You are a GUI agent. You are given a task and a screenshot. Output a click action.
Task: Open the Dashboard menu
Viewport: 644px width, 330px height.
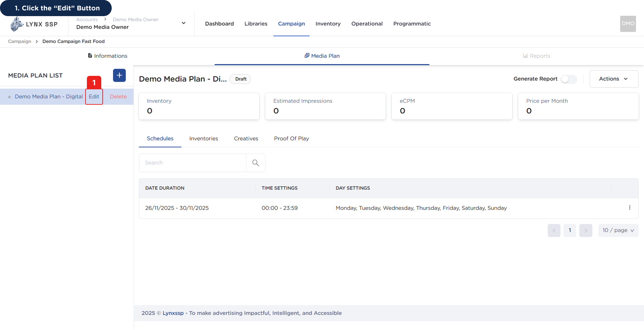219,24
